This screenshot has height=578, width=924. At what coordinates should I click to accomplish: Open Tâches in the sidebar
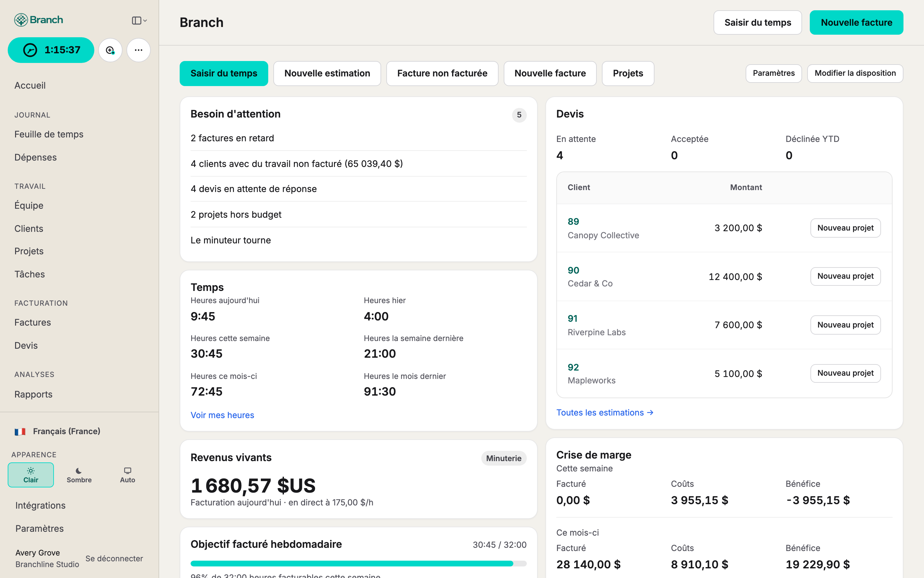tap(30, 274)
